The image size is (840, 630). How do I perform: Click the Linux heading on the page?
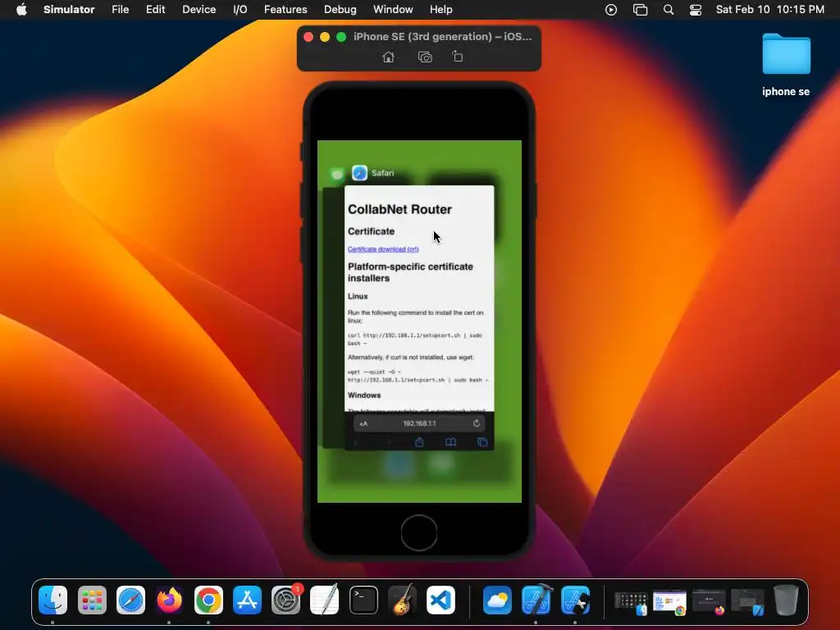click(358, 296)
